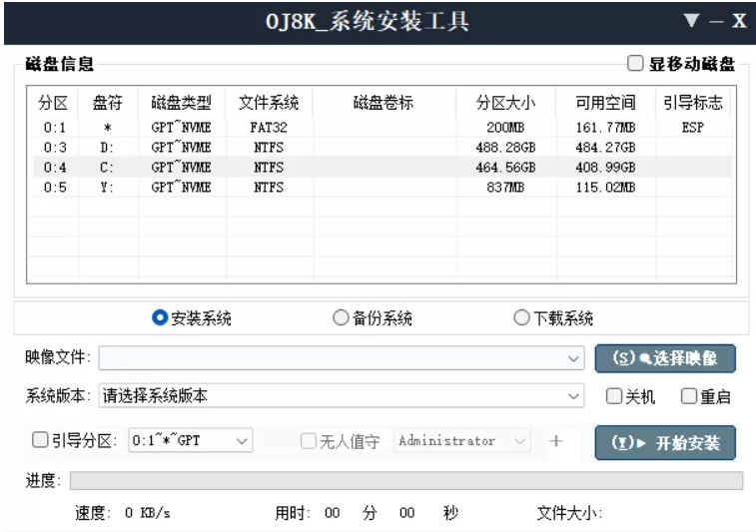
Task: Click the 用时 elapsed time label
Action: pyautogui.click(x=293, y=513)
